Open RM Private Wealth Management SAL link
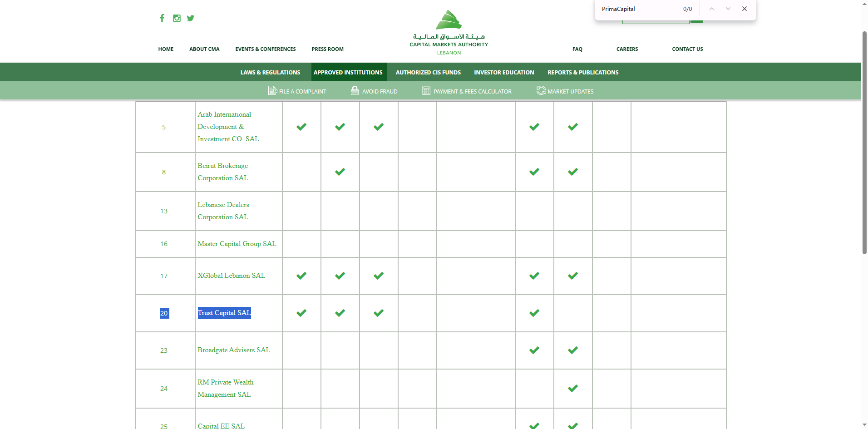The height and width of the screenshot is (429, 868). [x=226, y=388]
